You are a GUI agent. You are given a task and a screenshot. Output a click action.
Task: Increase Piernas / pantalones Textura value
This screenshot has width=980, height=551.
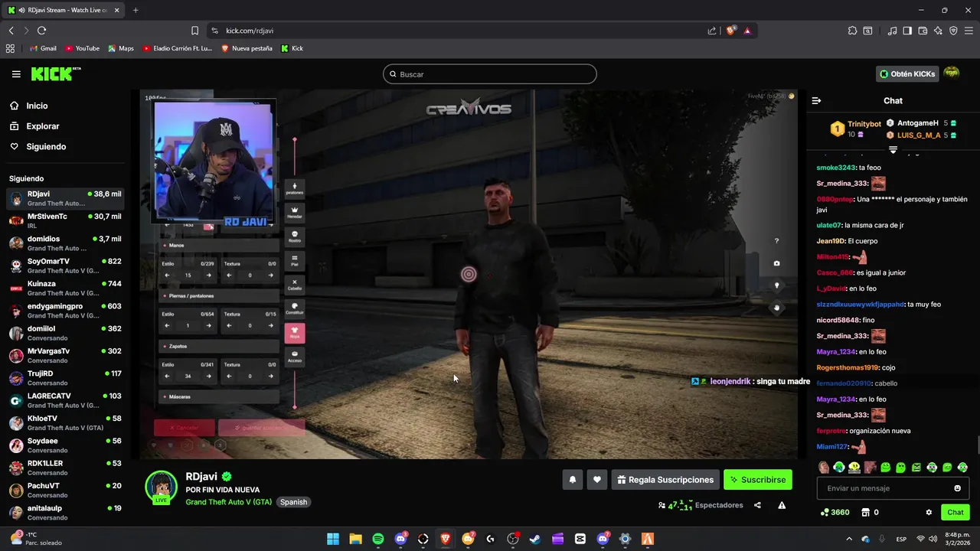pyautogui.click(x=270, y=326)
